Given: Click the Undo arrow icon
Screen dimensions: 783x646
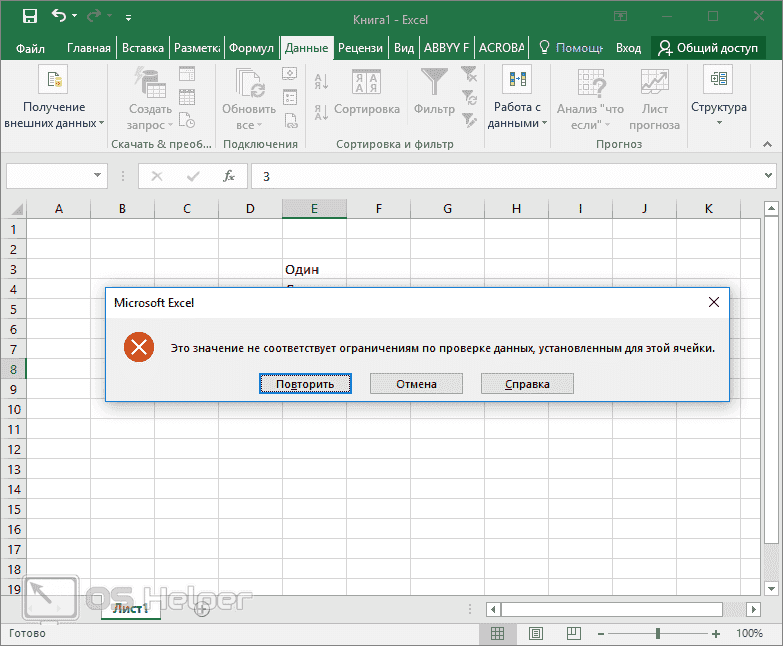Looking at the screenshot, I should (59, 17).
